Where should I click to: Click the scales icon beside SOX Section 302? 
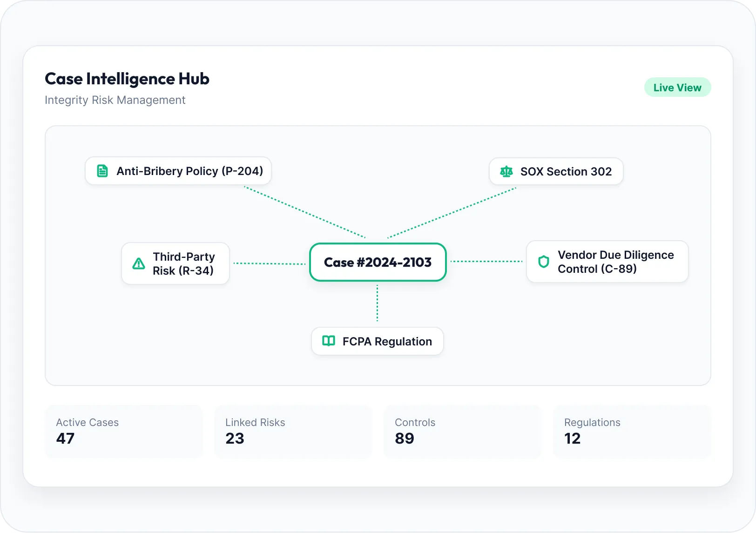(x=506, y=171)
